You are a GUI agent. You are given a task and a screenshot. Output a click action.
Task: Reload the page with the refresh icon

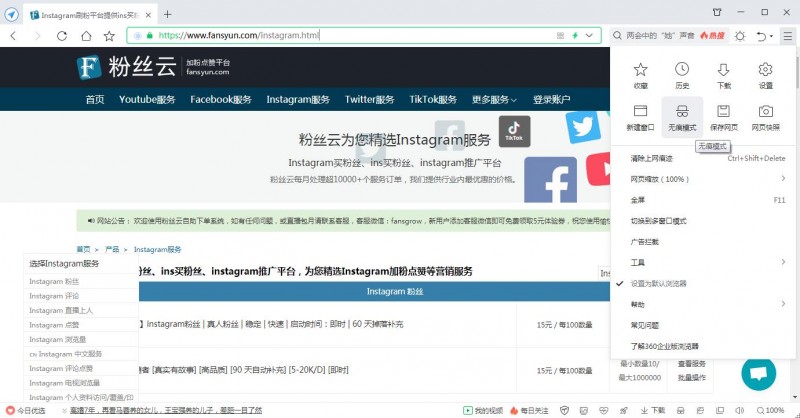(62, 36)
